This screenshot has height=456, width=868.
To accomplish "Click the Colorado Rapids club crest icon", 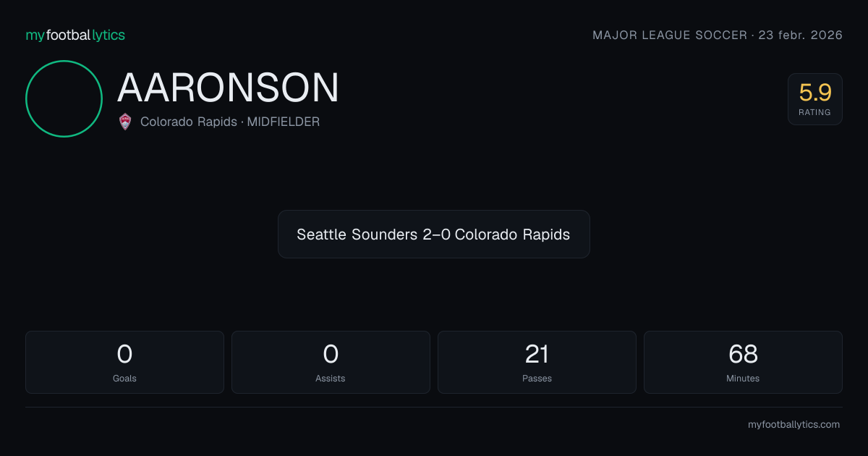I will click(125, 122).
